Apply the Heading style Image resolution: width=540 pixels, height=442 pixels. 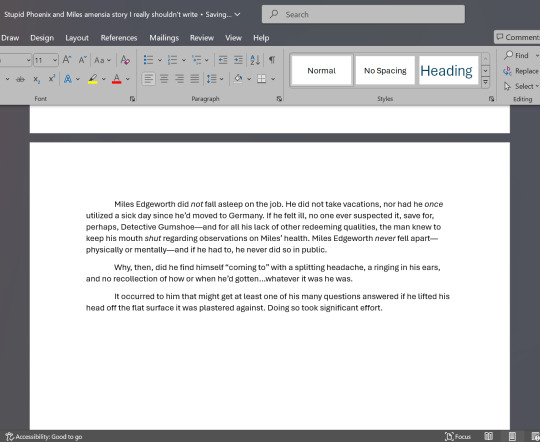click(x=448, y=71)
